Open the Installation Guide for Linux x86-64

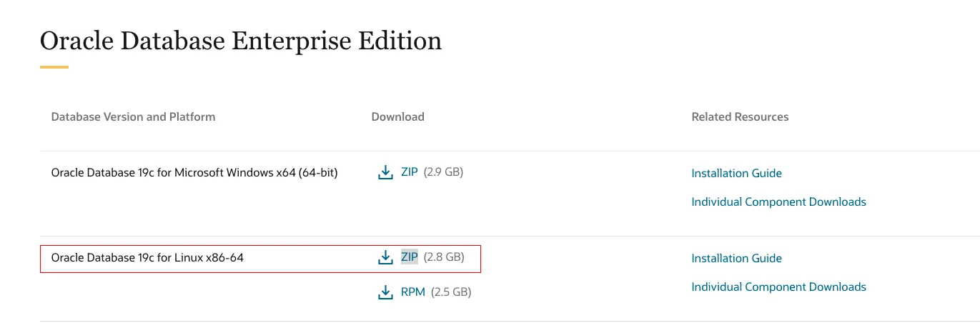pos(736,258)
